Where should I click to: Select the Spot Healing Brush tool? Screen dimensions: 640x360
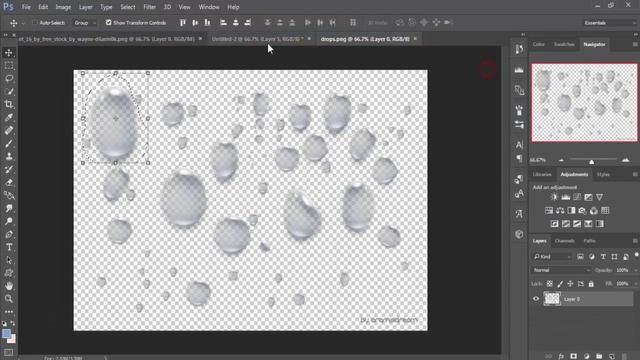tap(9, 131)
